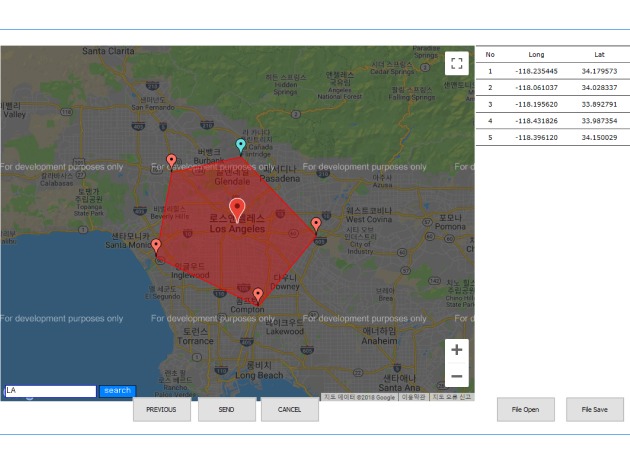The height and width of the screenshot is (464, 630).
Task: Select red marker on polygon's east corner
Action: [x=316, y=224]
